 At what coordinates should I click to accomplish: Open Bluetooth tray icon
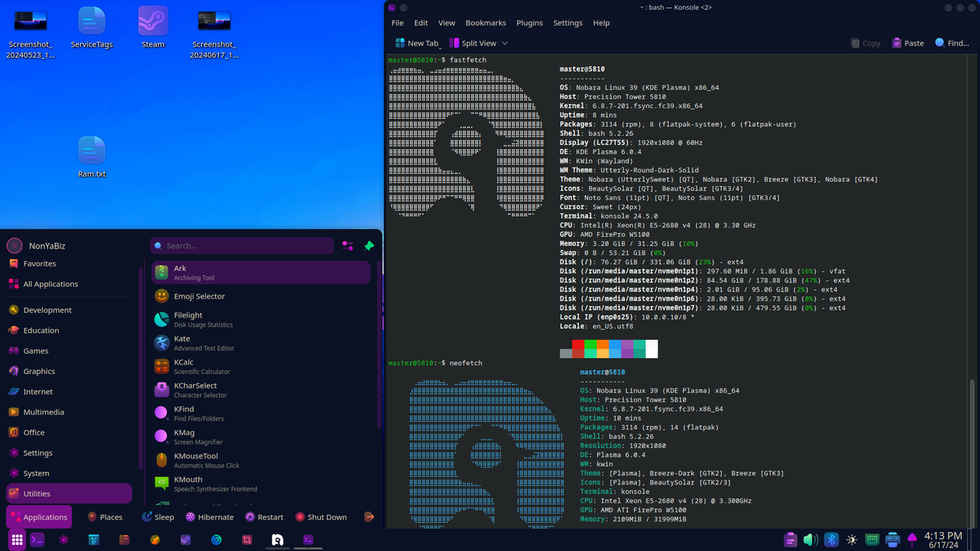pyautogui.click(x=831, y=540)
